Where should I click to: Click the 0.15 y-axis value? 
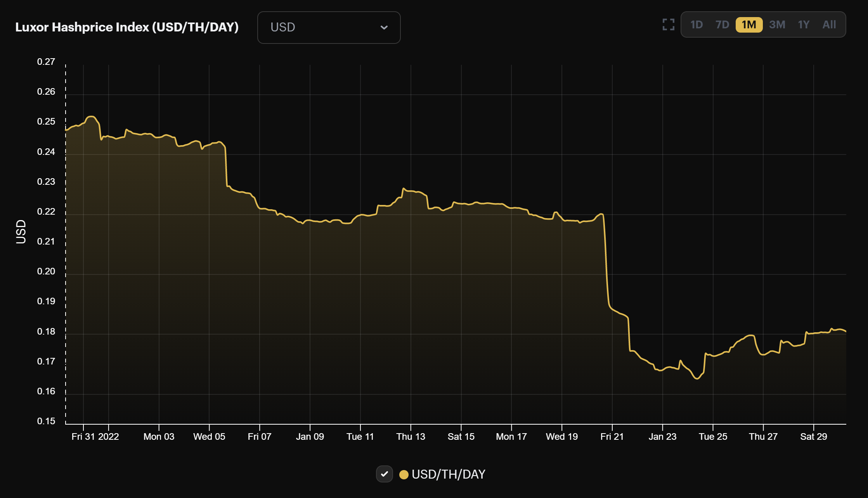coord(46,421)
